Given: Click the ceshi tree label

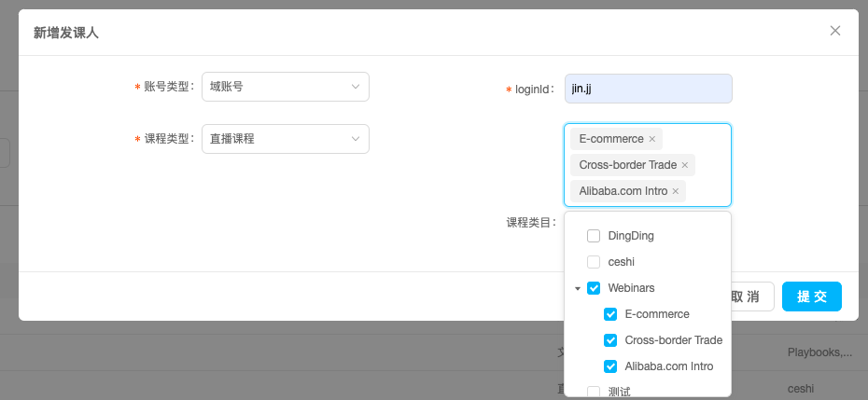Looking at the screenshot, I should coord(621,262).
